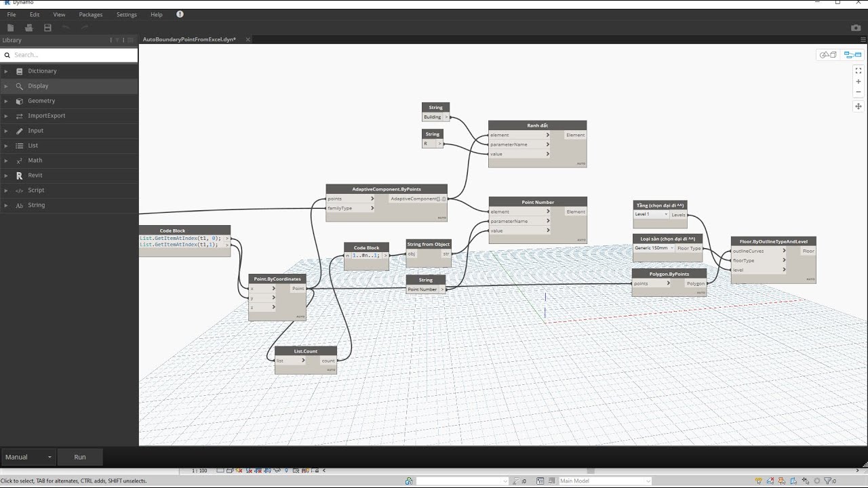Open the Generic 150mm floor type dropdown

tap(654, 248)
